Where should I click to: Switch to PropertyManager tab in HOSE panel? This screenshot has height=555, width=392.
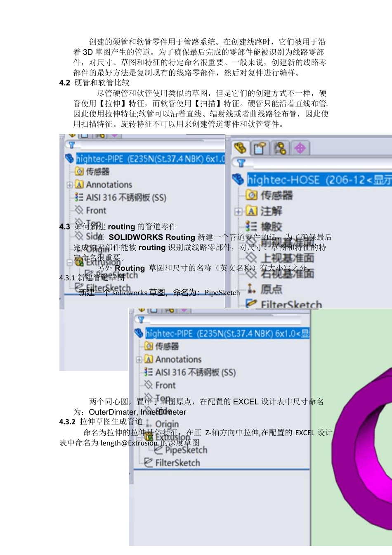tap(260, 148)
